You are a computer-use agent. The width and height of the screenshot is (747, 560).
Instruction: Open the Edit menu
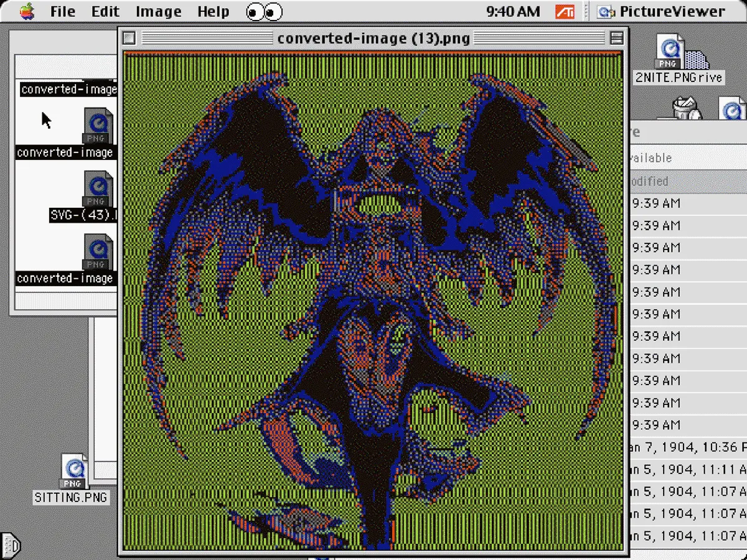(105, 12)
